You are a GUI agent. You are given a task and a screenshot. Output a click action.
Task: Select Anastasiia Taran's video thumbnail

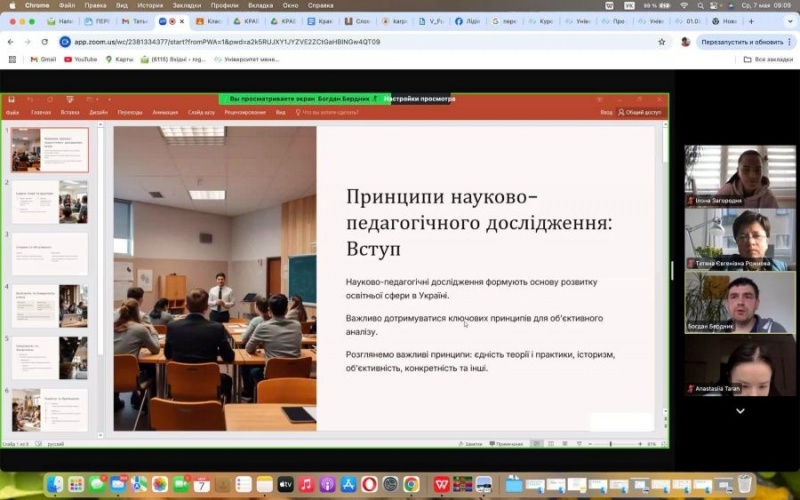[740, 365]
